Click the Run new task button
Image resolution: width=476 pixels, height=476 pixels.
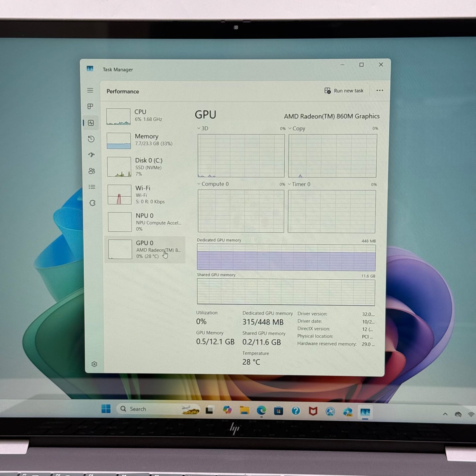coord(344,91)
